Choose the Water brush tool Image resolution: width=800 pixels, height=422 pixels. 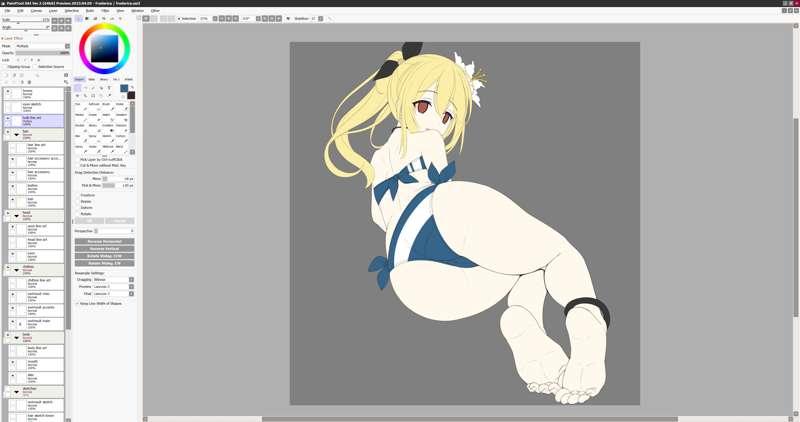(121, 107)
